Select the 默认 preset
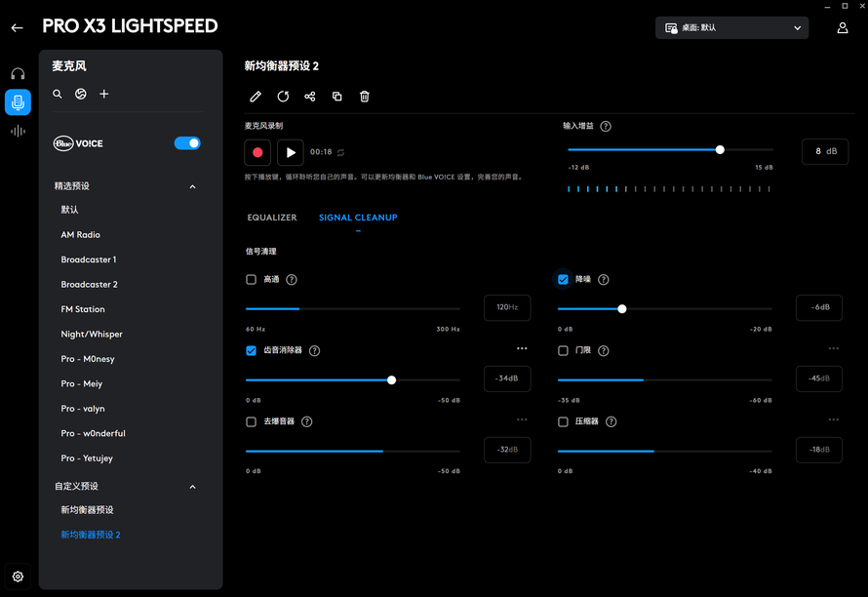This screenshot has height=597, width=868. [x=70, y=210]
